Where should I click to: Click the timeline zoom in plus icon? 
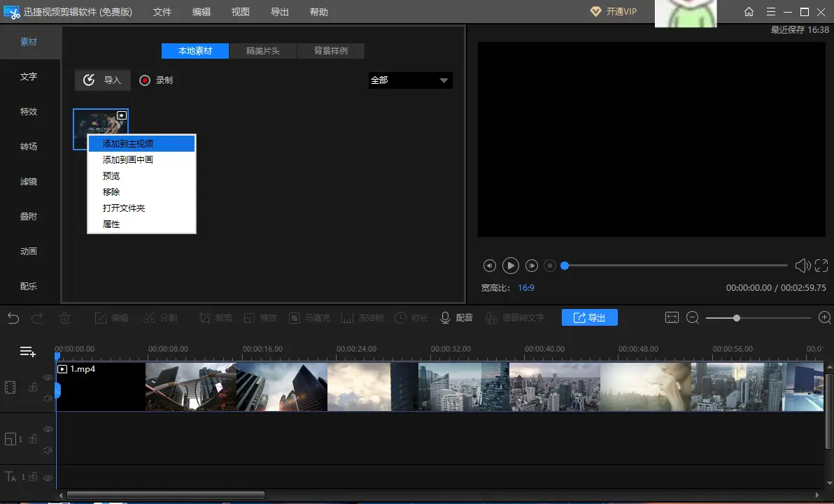(824, 318)
